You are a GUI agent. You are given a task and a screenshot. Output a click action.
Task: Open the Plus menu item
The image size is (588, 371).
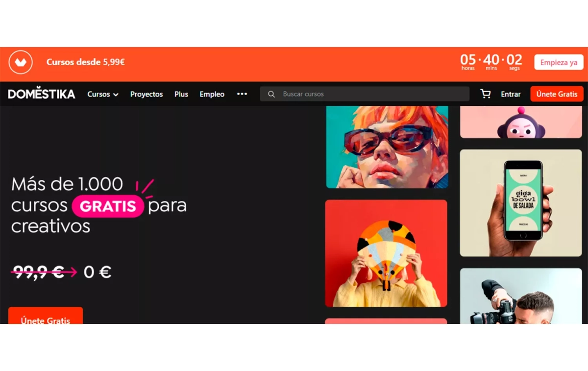pyautogui.click(x=181, y=94)
